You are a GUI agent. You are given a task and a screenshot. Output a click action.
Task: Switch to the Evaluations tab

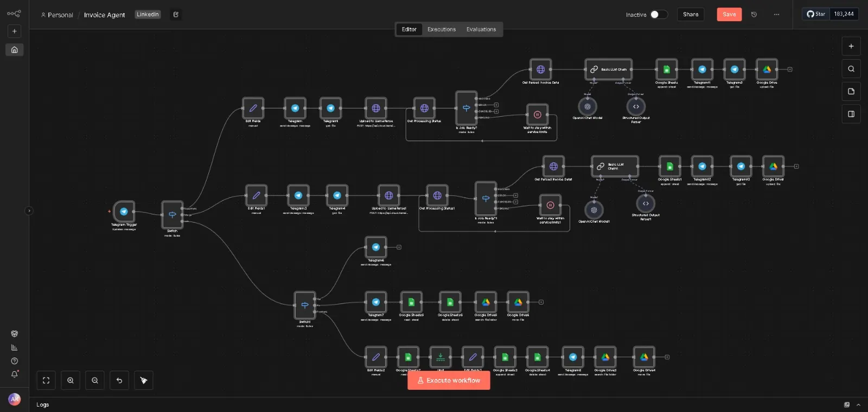pyautogui.click(x=481, y=29)
